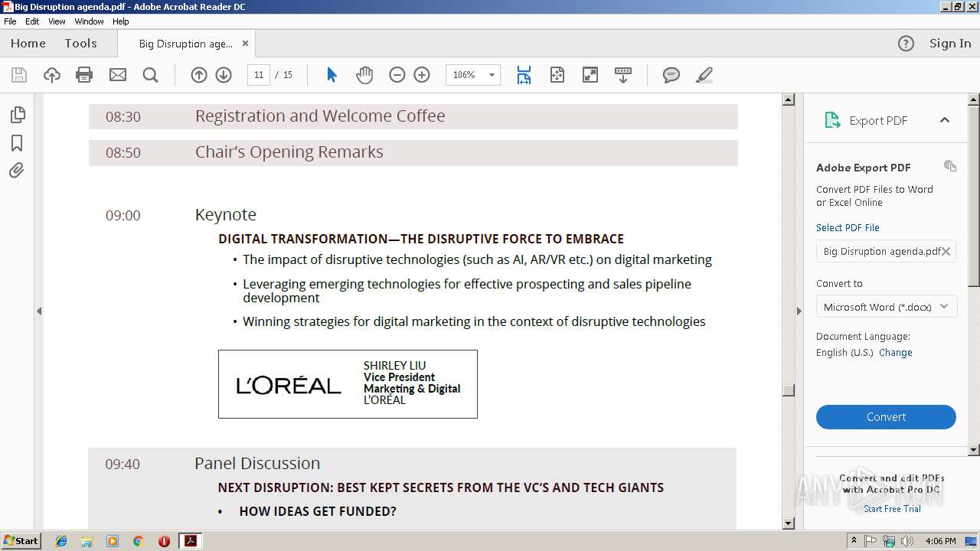Open the zoom level 106% dropdown
The image size is (980, 551).
[492, 75]
